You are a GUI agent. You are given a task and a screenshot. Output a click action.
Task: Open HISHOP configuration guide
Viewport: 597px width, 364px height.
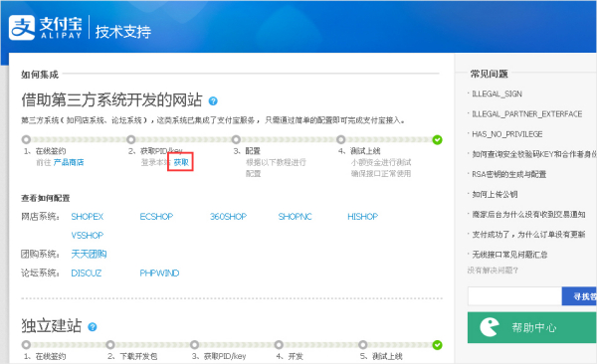click(363, 217)
